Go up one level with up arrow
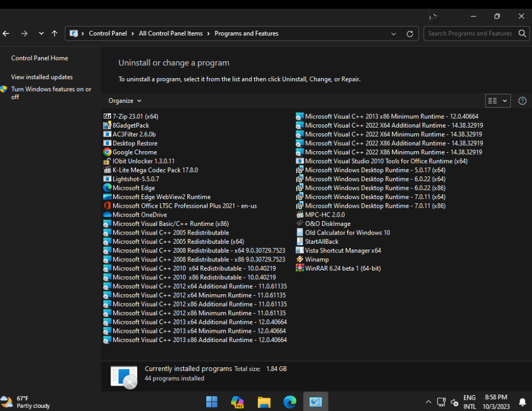The image size is (532, 411). (55, 33)
